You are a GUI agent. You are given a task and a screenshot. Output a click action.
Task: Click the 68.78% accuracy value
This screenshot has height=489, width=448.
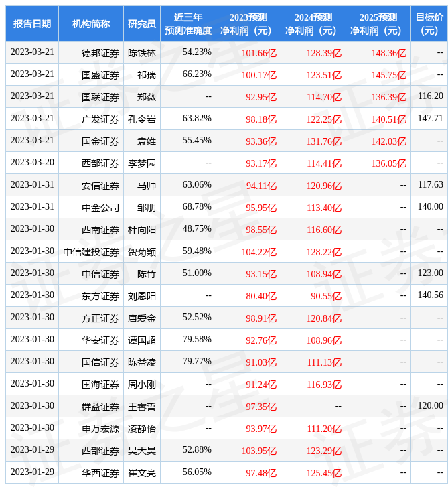197,207
